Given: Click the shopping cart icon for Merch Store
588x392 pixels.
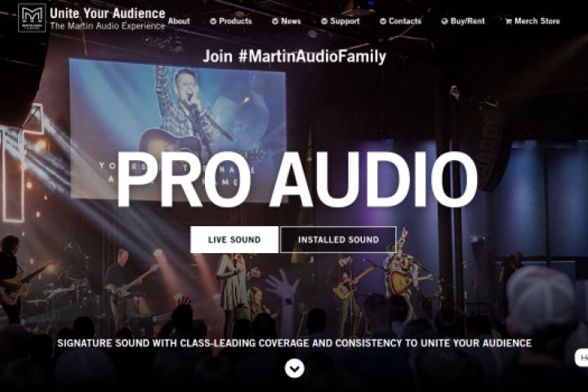Looking at the screenshot, I should coord(509,21).
